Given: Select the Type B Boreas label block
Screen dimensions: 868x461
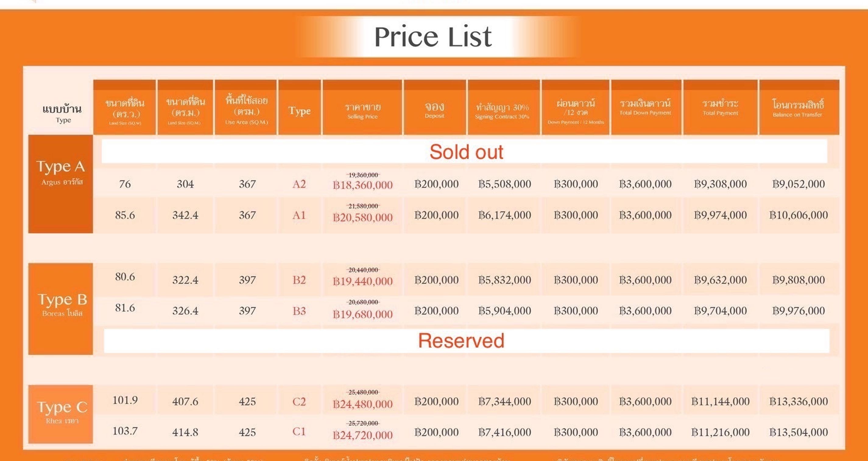Looking at the screenshot, I should pyautogui.click(x=61, y=309).
